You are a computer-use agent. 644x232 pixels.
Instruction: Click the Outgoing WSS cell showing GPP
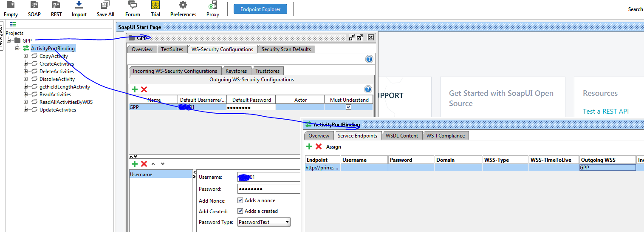click(607, 168)
